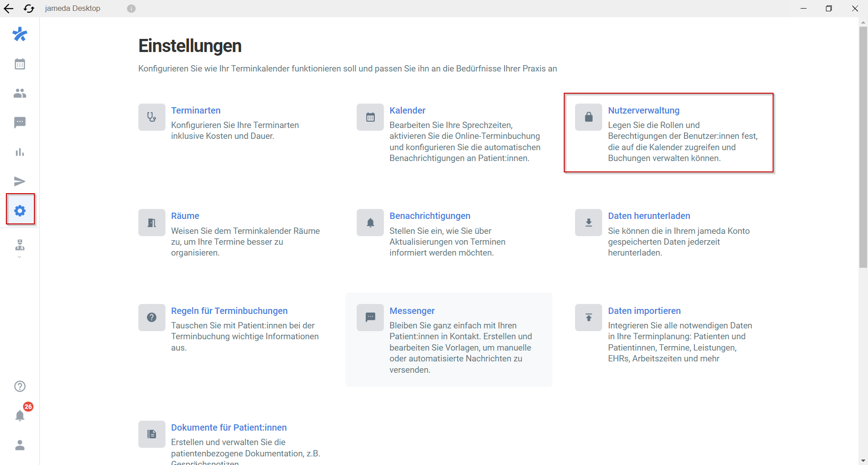Open the Terminarten configuration
868x465 pixels.
pos(196,110)
